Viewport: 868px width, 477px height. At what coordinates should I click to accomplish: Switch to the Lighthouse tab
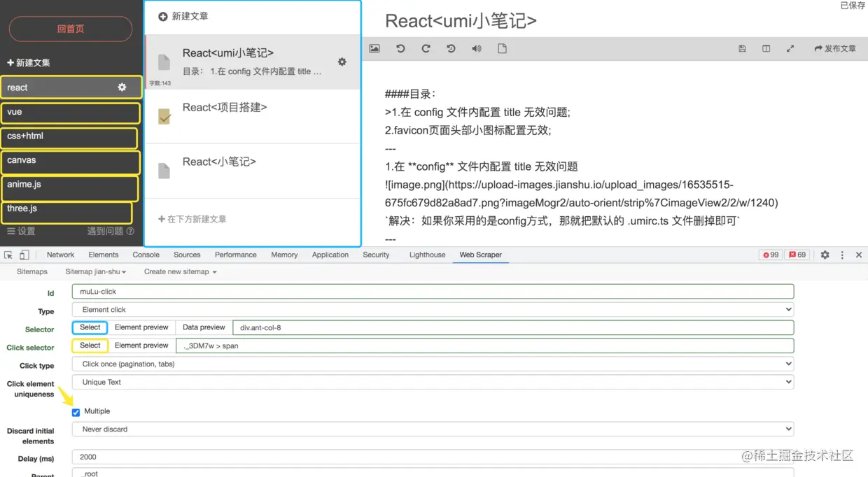[x=427, y=255]
